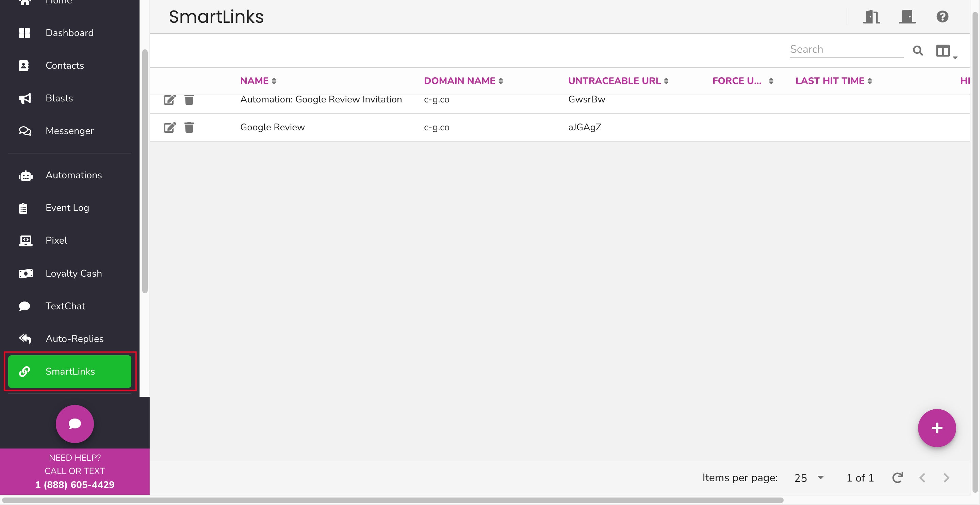Viewport: 980px width, 505px height.
Task: Click the 'Google Review' name cell
Action: tap(272, 127)
